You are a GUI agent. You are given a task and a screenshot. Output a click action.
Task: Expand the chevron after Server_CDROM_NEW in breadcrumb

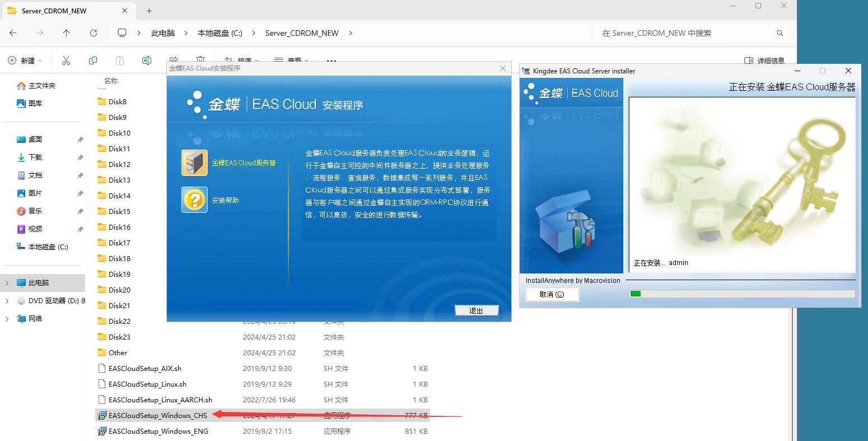[351, 33]
